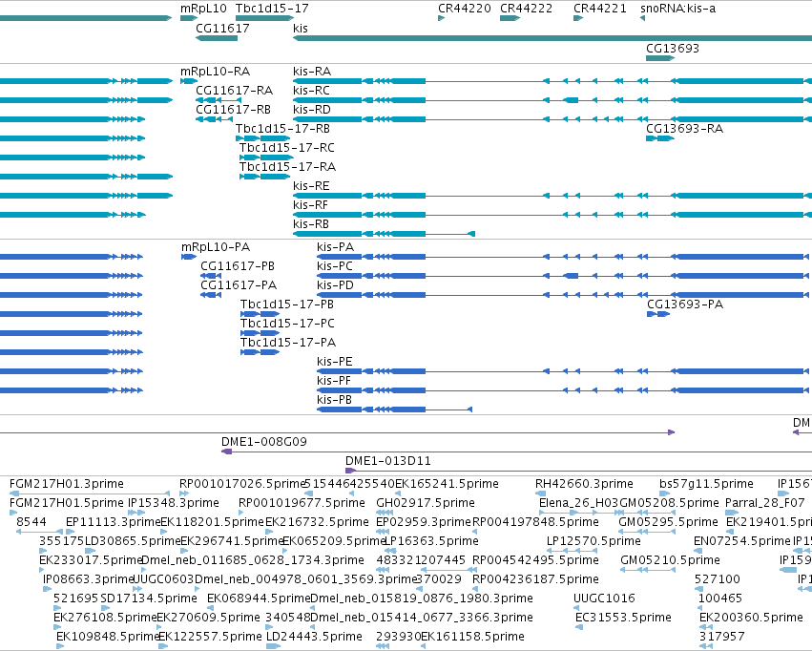The width and height of the screenshot is (812, 651).
Task: Select the RP001019677.5prime EST label
Action: 302,503
